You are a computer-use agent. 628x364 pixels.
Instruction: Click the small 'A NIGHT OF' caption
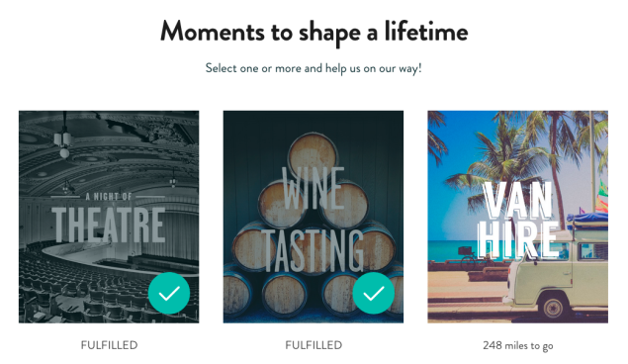coord(109,196)
